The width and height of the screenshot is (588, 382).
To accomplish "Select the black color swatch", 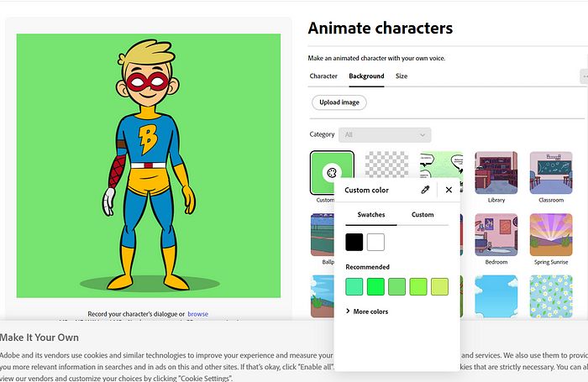I will [x=354, y=243].
